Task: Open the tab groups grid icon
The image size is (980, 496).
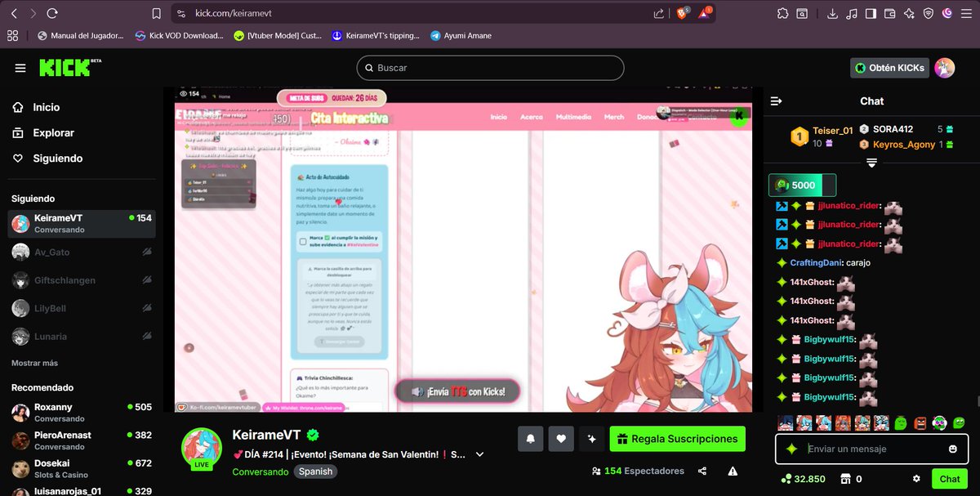Action: (12, 36)
